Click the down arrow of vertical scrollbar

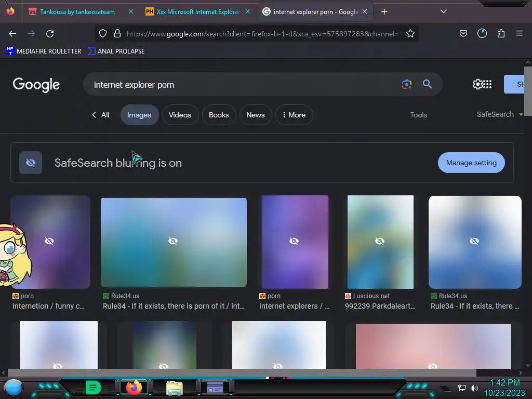[528, 365]
